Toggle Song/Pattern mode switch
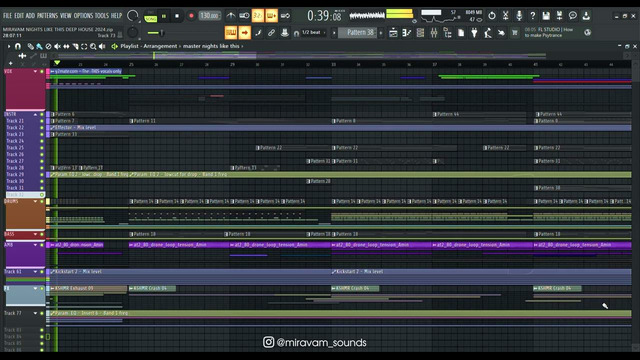 tap(151, 16)
